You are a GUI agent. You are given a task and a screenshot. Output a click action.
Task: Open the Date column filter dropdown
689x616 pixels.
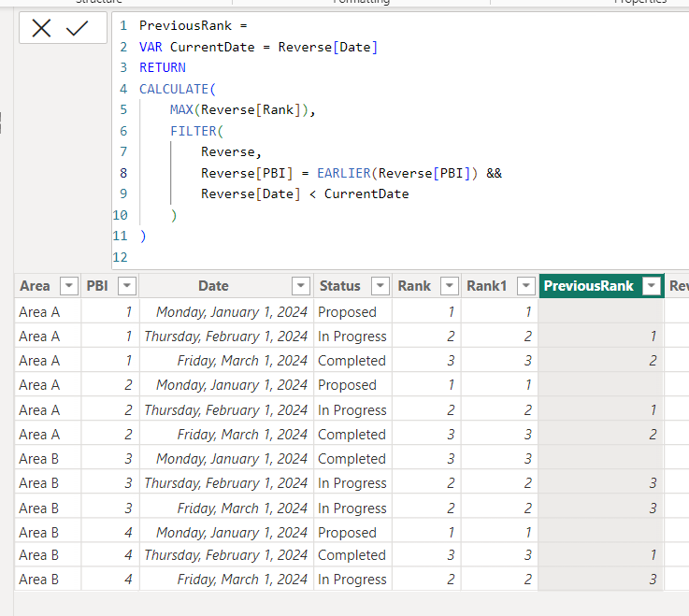click(301, 286)
